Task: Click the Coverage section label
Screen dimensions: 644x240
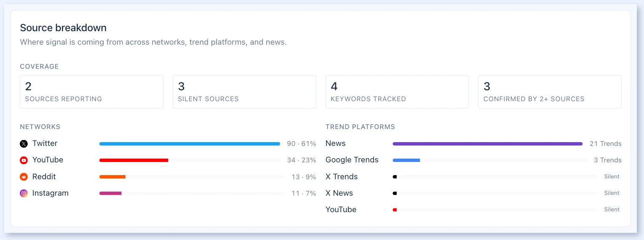Action: (39, 67)
